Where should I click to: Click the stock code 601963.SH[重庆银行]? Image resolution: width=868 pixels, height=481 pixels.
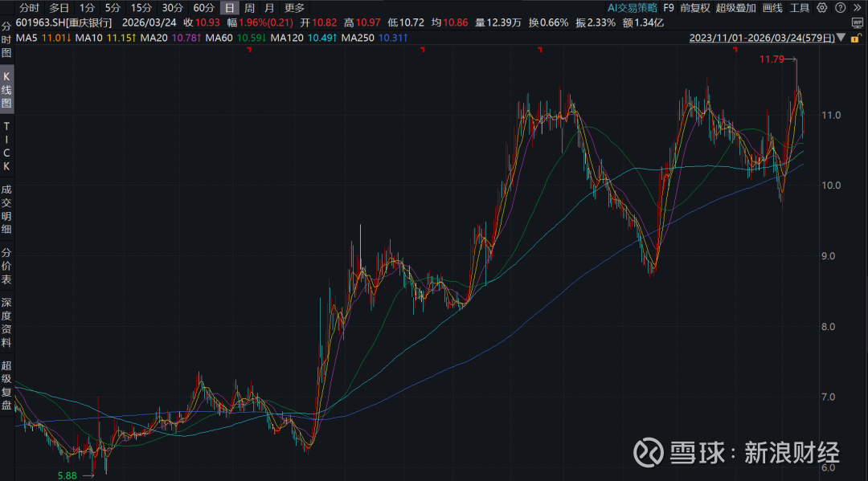point(63,22)
